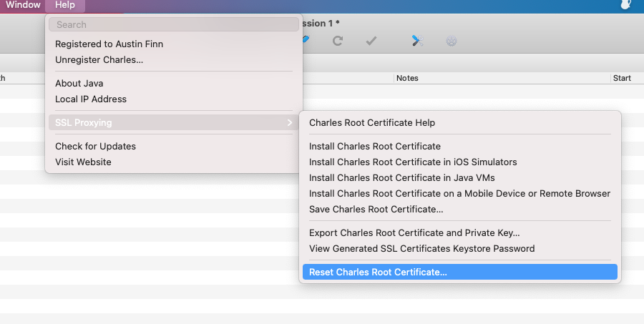Viewport: 644px width, 324px height.
Task: Click the Validate checkmark toolbar icon
Action: click(x=371, y=41)
